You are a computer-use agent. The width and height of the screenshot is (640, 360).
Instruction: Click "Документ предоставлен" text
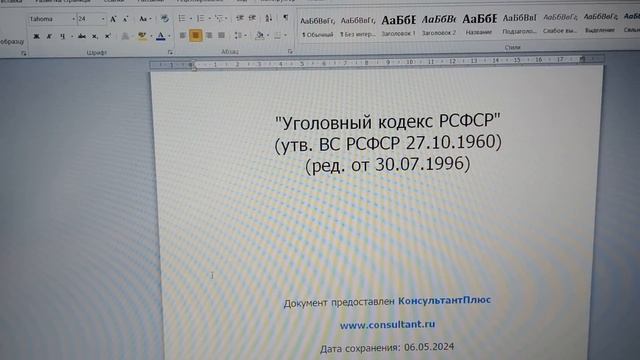[x=339, y=303]
